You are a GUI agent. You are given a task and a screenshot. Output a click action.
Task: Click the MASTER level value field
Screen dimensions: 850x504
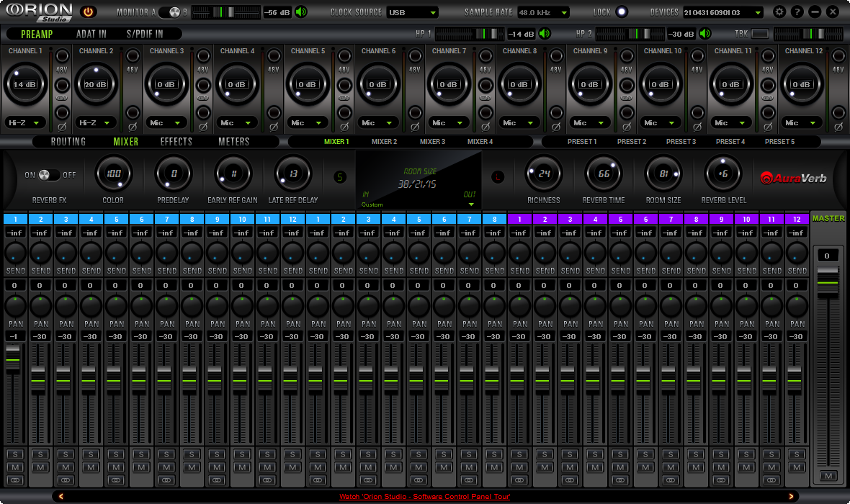[827, 256]
